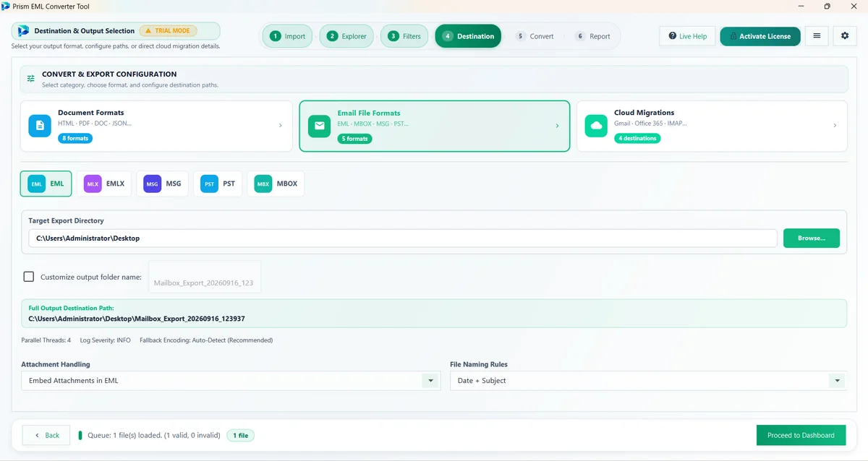Click the CONVERT & EXPORT CONFIGURATION heading
Viewport: 868px width, 461px height.
click(x=109, y=74)
